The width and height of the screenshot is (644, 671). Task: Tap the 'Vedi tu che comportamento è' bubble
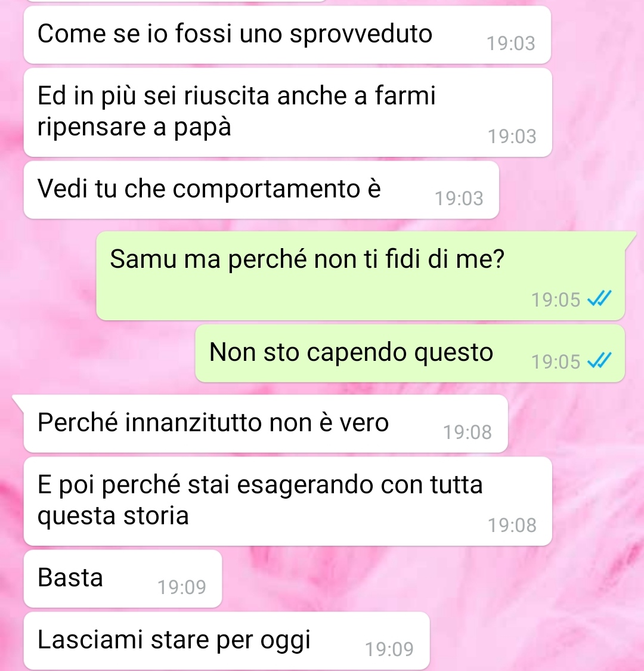click(261, 190)
